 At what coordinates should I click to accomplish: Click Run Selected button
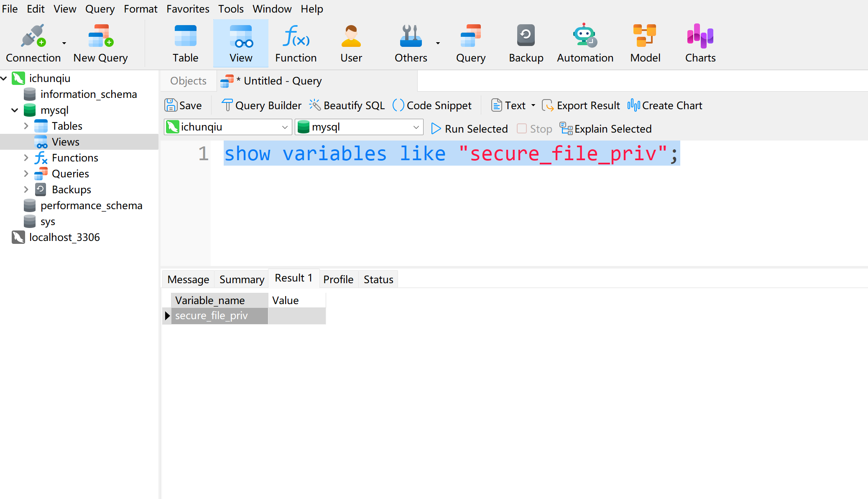(x=469, y=129)
